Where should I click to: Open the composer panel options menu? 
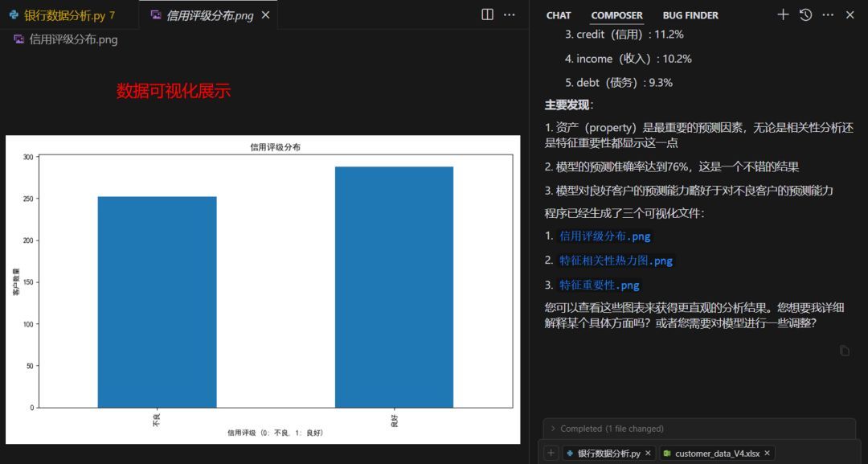coord(828,14)
